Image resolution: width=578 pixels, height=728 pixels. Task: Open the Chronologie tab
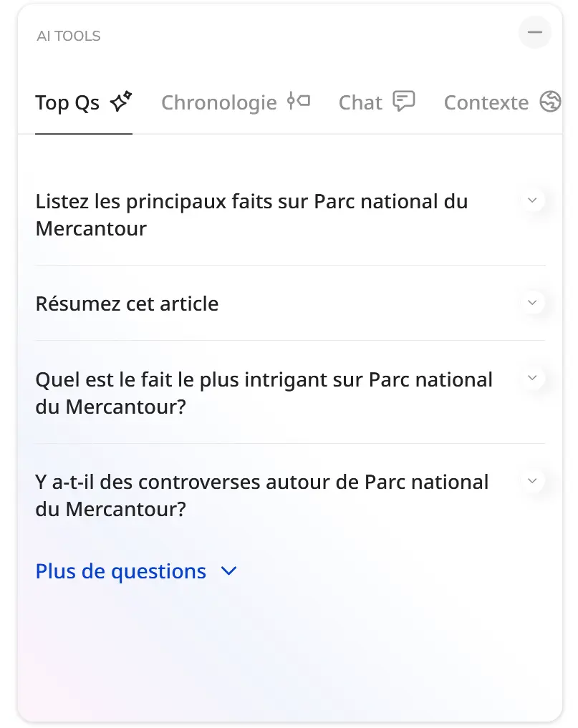pyautogui.click(x=236, y=102)
